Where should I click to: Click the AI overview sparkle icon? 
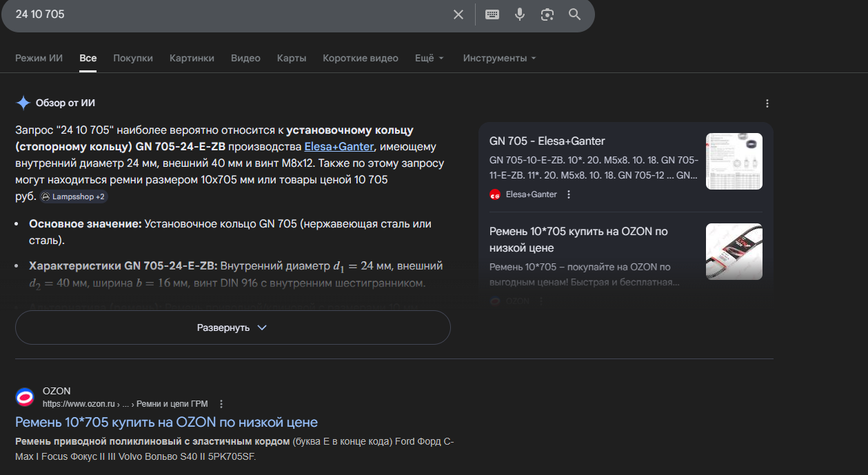click(x=23, y=103)
